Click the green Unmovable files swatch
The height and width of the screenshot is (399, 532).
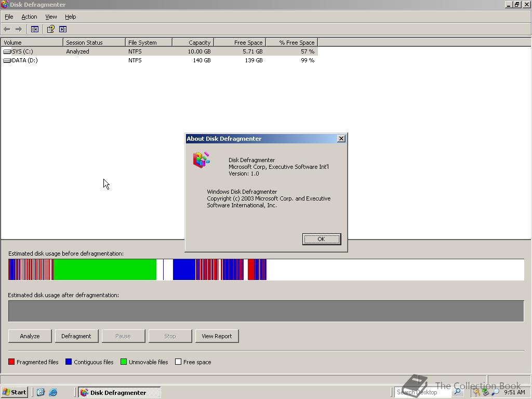coord(124,362)
